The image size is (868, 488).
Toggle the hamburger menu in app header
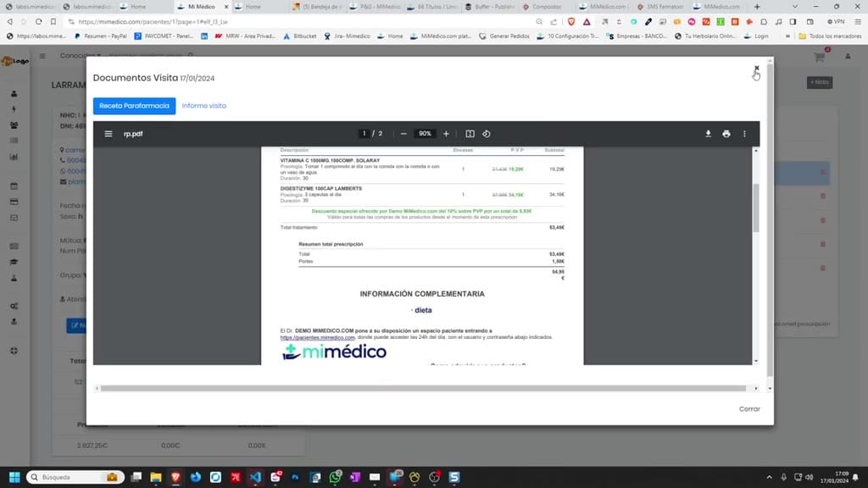pyautogui.click(x=42, y=56)
